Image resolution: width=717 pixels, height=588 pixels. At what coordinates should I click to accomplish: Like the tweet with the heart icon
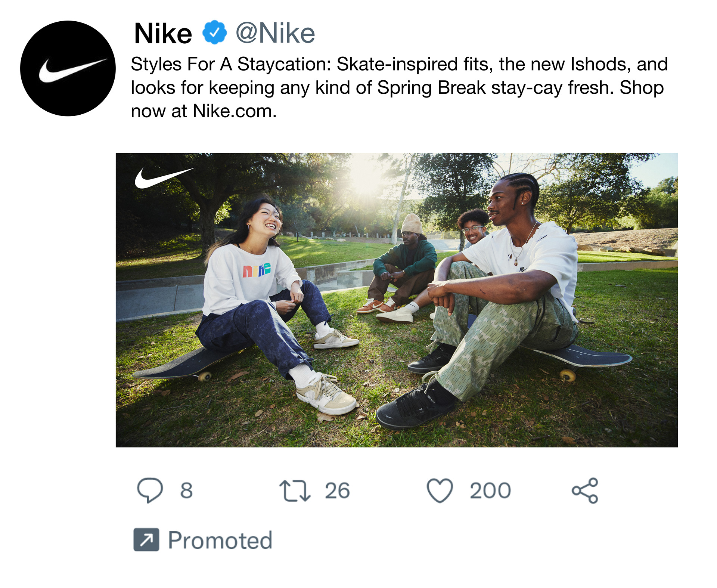pyautogui.click(x=440, y=490)
